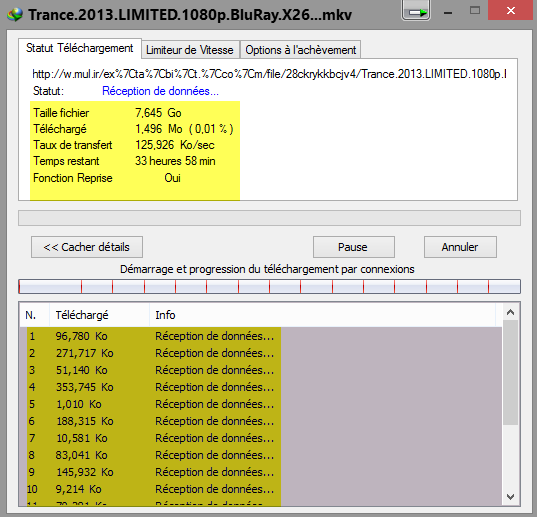Click transfer rate 125,926 Ko/sec
537x517 pixels.
click(x=175, y=145)
